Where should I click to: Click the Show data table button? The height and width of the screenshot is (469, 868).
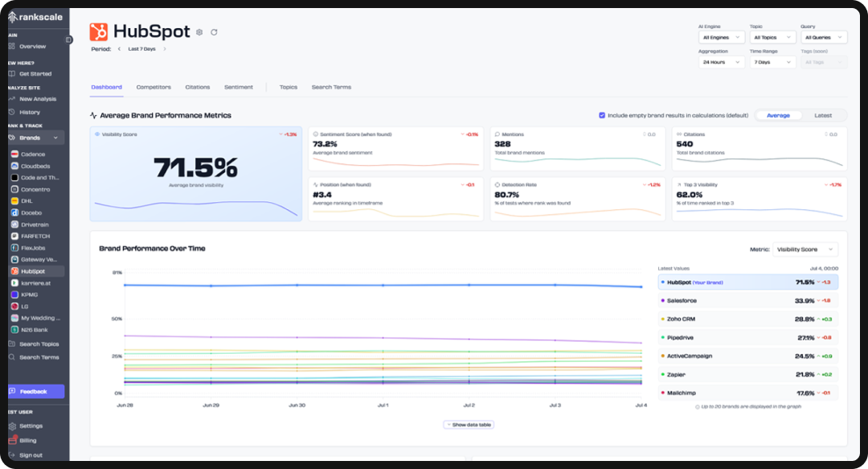(x=469, y=424)
